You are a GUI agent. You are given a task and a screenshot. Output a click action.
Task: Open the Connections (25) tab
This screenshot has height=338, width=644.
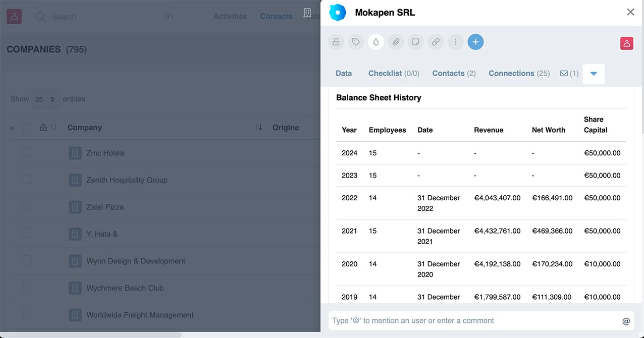point(519,74)
